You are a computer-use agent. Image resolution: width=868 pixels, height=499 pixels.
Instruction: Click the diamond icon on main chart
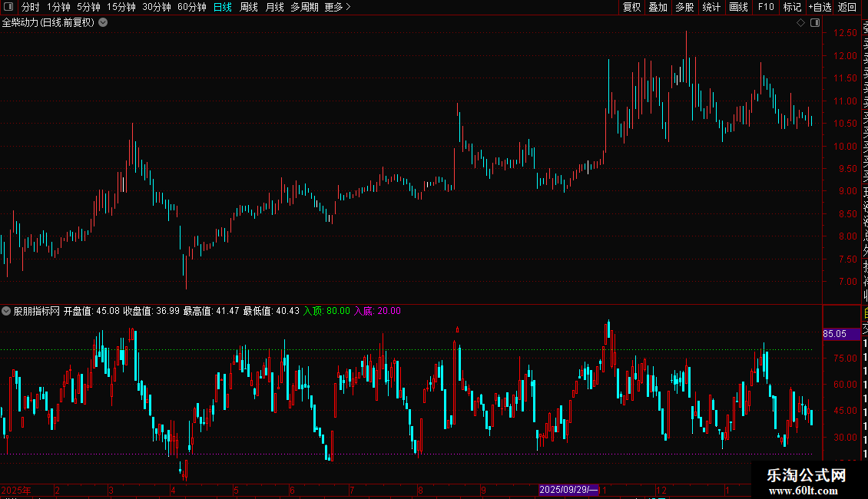tap(800, 23)
